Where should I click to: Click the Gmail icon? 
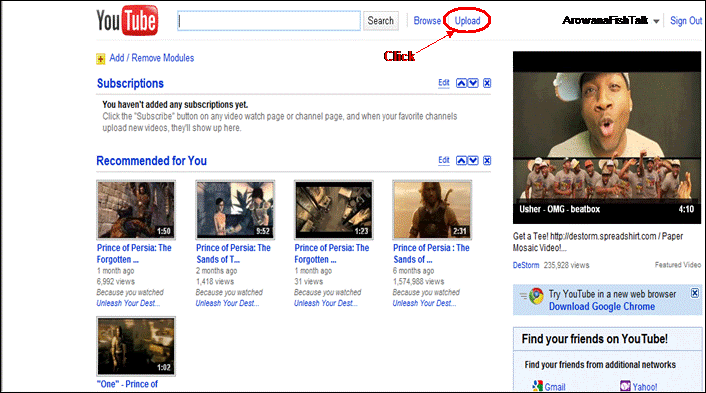click(538, 386)
